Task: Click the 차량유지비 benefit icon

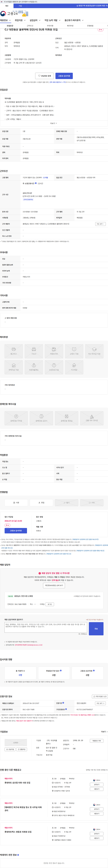Action: [54, 351]
